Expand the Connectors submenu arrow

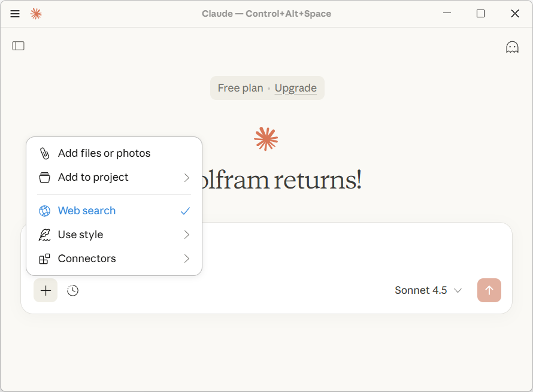pos(187,259)
